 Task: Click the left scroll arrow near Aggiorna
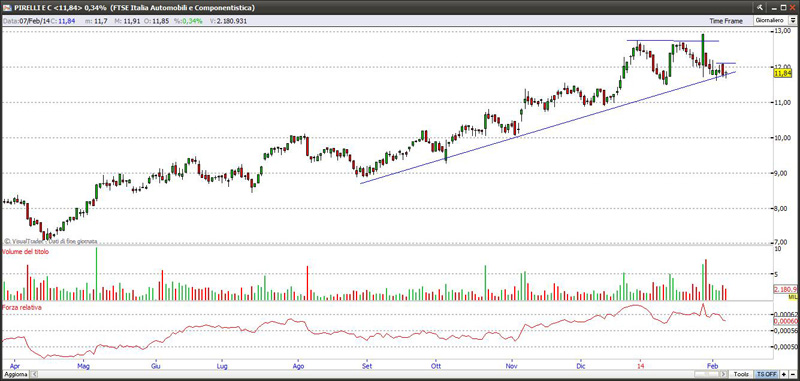point(35,375)
